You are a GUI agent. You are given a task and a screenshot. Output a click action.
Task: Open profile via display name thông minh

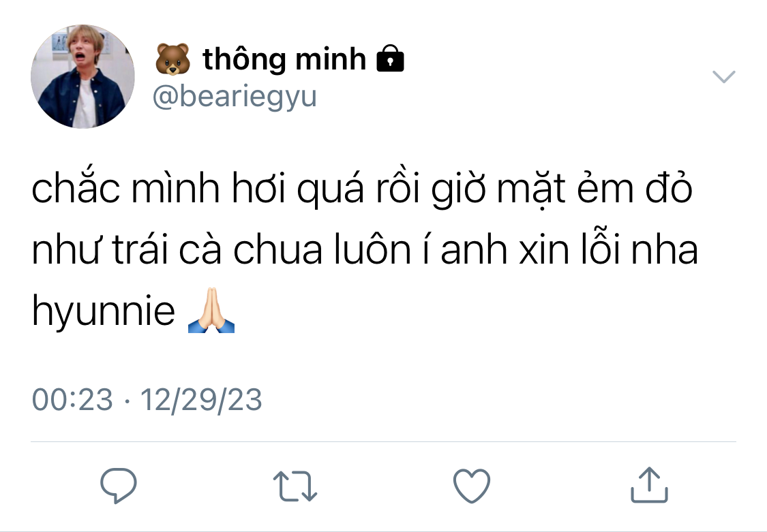[284, 59]
